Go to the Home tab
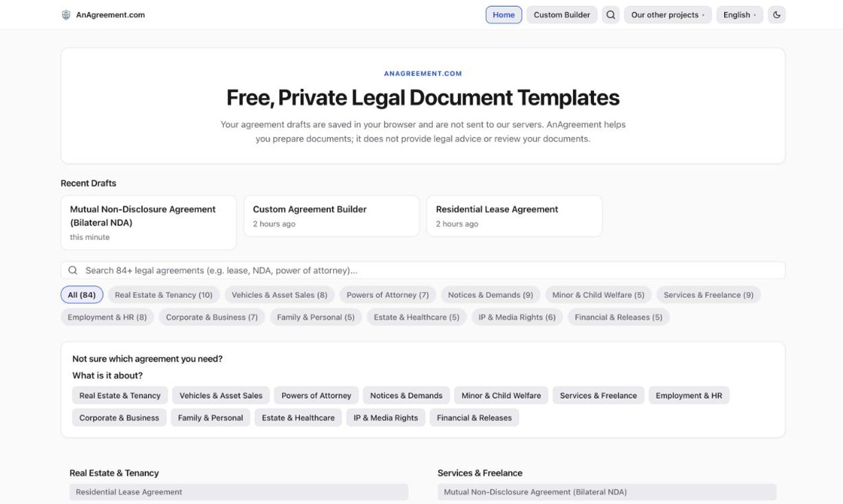Viewport: 843px width, 504px height. (504, 15)
